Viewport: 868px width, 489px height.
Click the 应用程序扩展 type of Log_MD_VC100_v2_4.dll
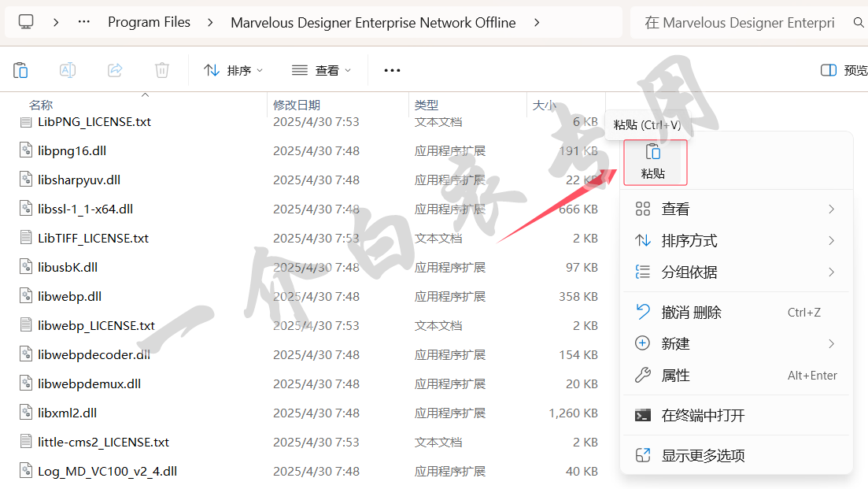(x=450, y=471)
